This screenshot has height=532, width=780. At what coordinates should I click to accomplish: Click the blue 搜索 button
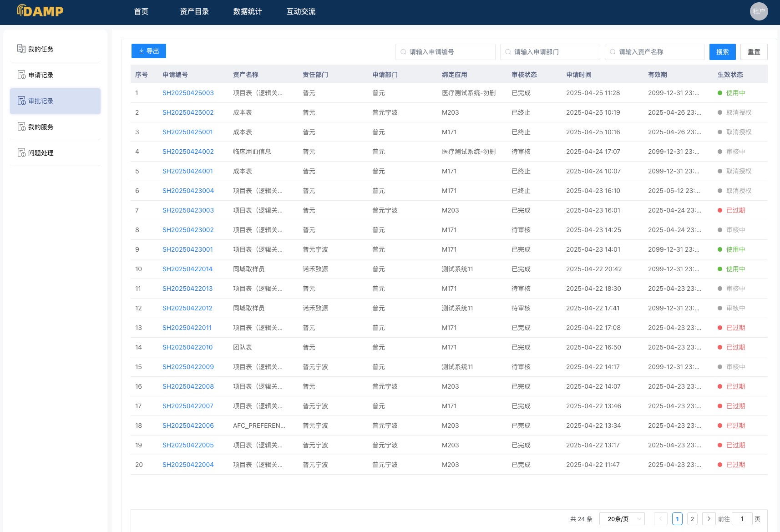tap(722, 52)
